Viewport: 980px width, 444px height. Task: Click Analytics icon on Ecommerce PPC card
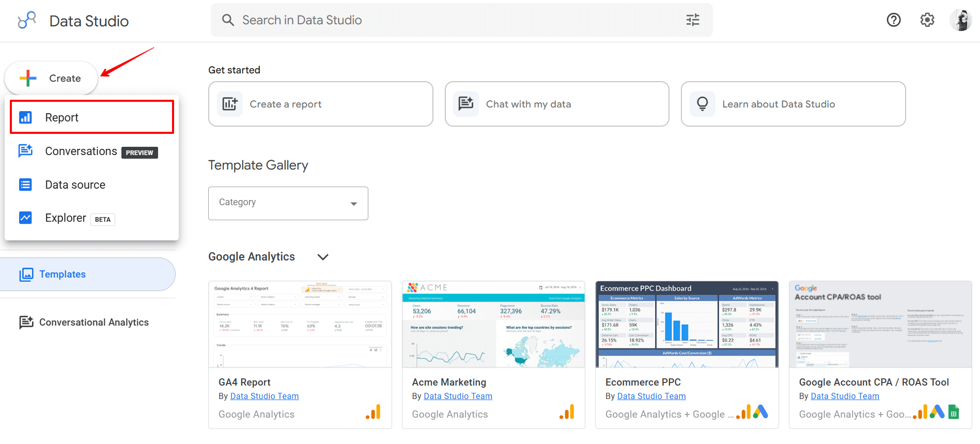[x=744, y=412]
